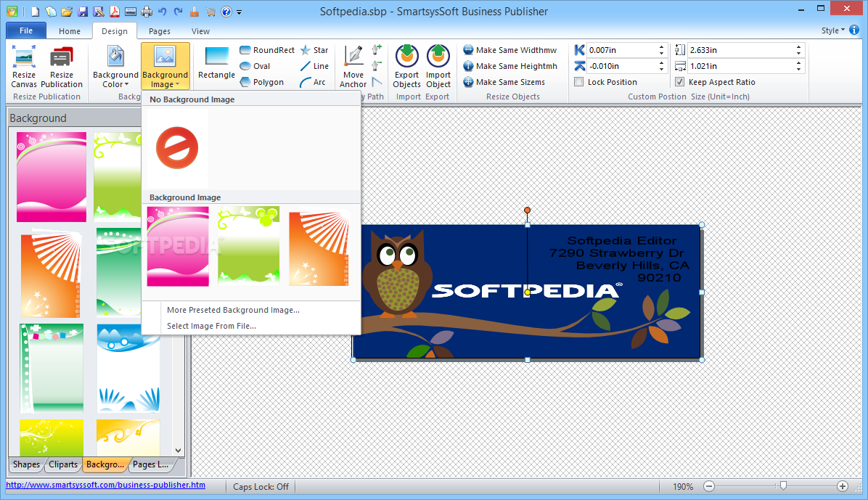This screenshot has height=500, width=868.
Task: Enable the Lock Position checkbox
Action: pos(579,82)
